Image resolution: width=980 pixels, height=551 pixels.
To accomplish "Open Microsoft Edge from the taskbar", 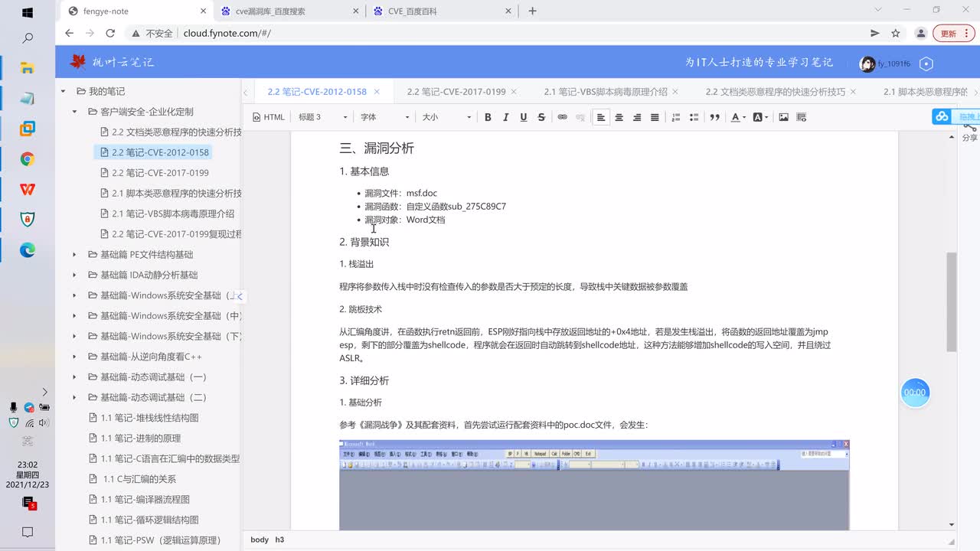I will (x=28, y=250).
